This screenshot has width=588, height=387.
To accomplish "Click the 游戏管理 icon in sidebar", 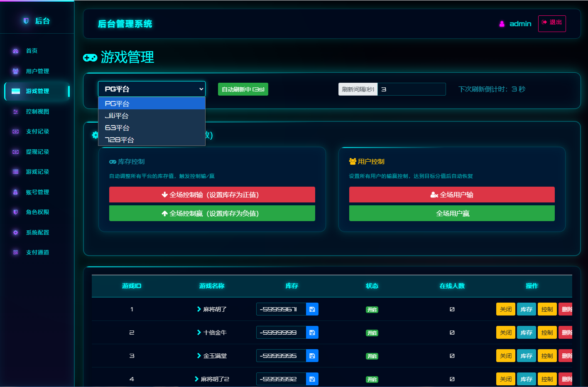I will [15, 91].
